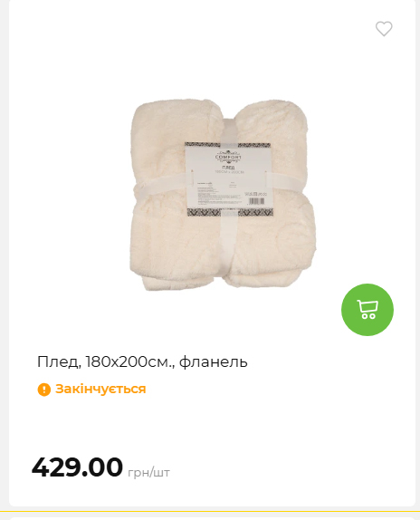
Task: Add the blanket to favorites with heart icon
Action: (384, 29)
